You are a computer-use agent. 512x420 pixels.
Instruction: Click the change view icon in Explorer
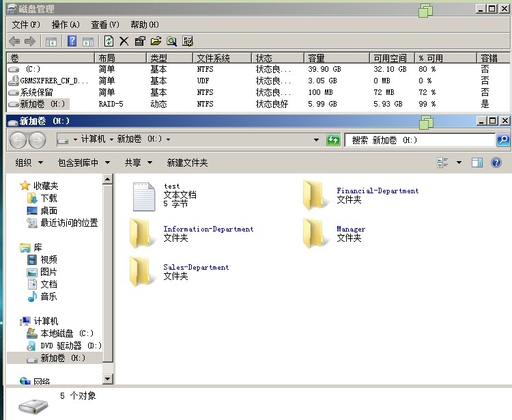pos(442,163)
